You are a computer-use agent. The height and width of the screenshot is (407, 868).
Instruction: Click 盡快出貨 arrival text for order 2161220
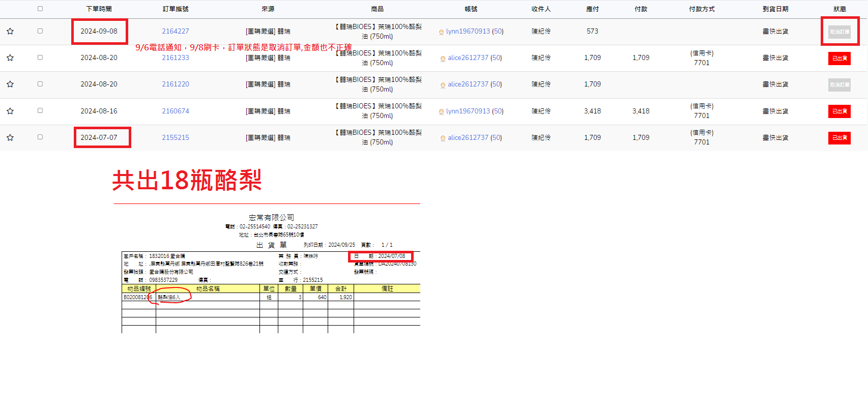pyautogui.click(x=775, y=84)
